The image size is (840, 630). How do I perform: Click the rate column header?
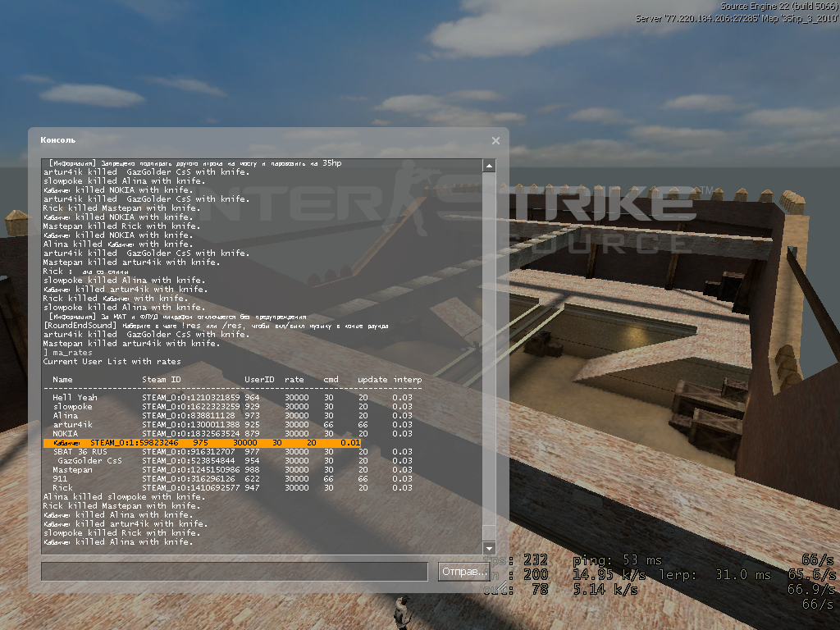294,379
